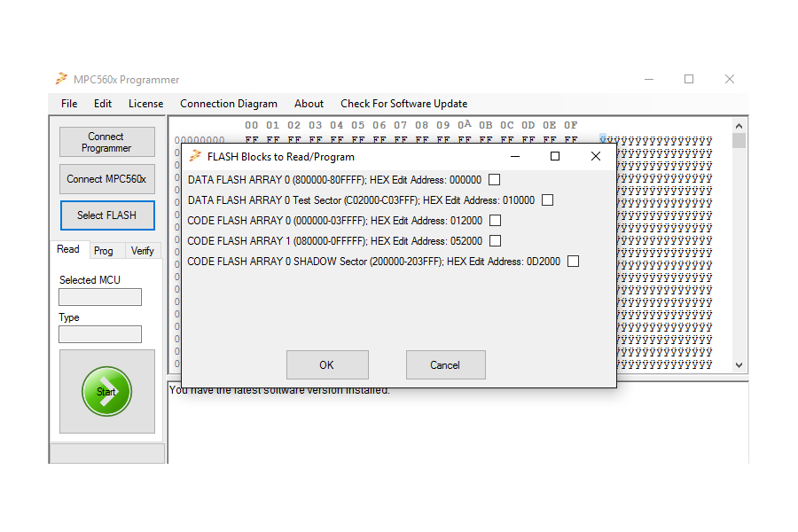Click the 00 column header in hex view
The width and height of the screenshot is (798, 532).
click(252, 125)
